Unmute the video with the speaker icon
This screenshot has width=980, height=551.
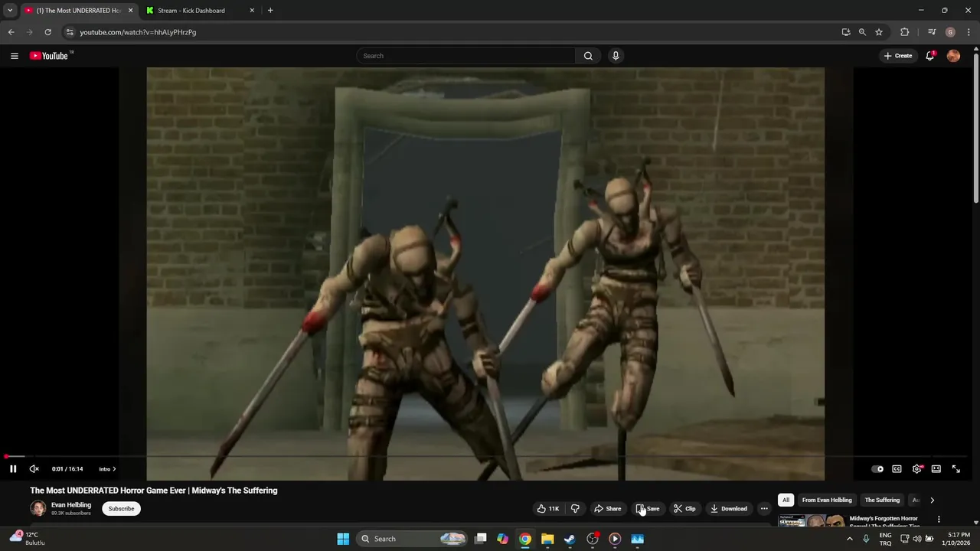click(x=34, y=469)
